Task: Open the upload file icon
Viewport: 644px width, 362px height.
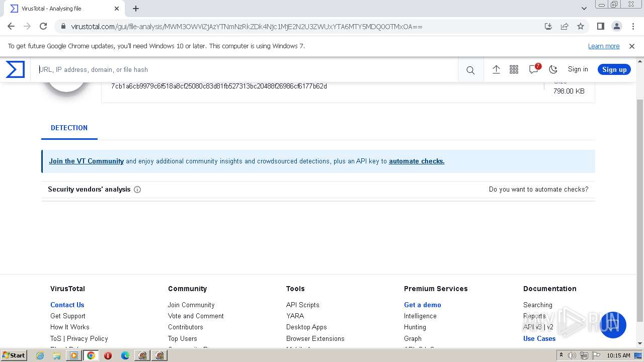Action: coord(496,69)
